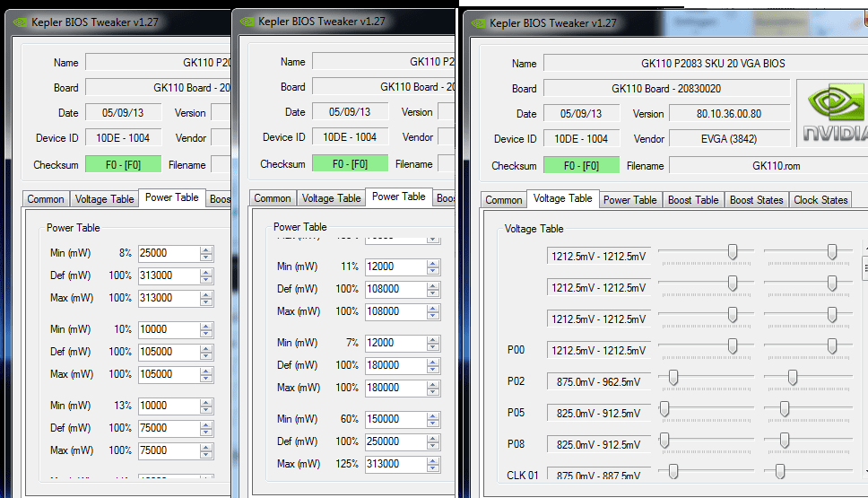Click Device ID field in middle window

point(350,136)
